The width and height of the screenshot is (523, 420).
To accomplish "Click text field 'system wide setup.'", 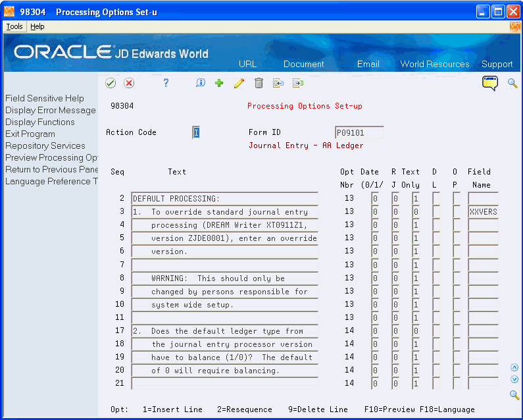I will point(225,305).
